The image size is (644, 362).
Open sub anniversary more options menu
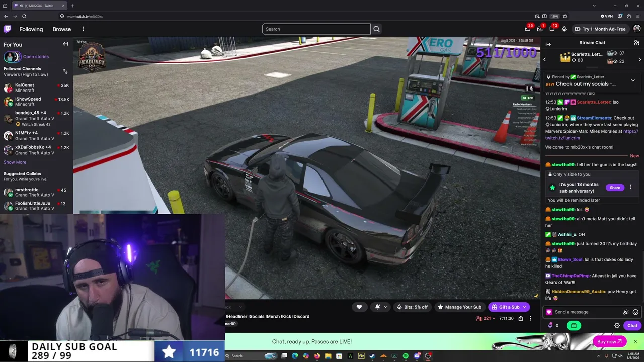630,188
